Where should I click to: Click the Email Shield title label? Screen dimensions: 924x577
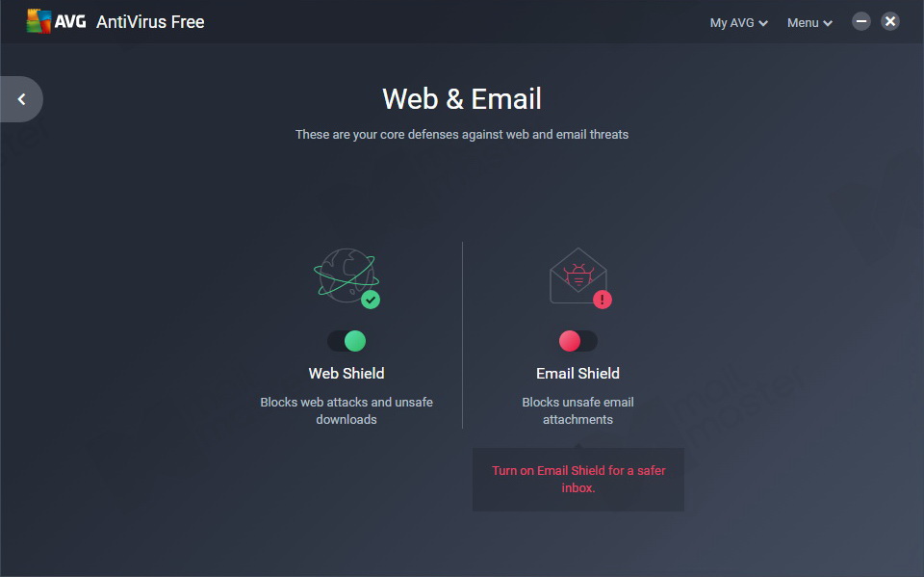point(578,374)
